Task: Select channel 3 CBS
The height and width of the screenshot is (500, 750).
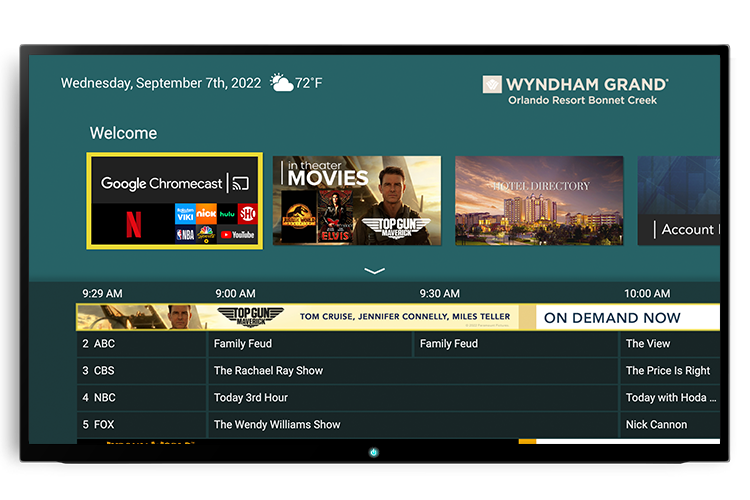Action: [x=141, y=371]
